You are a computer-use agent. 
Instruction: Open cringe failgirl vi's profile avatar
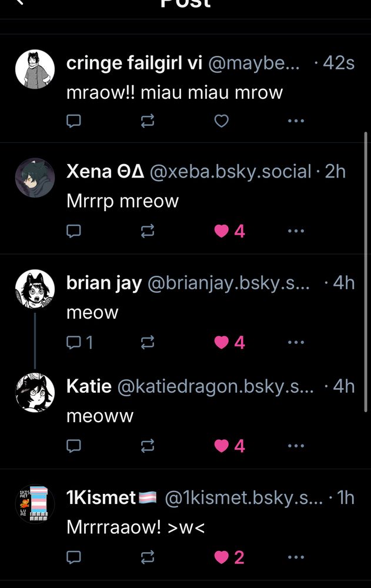pos(35,69)
